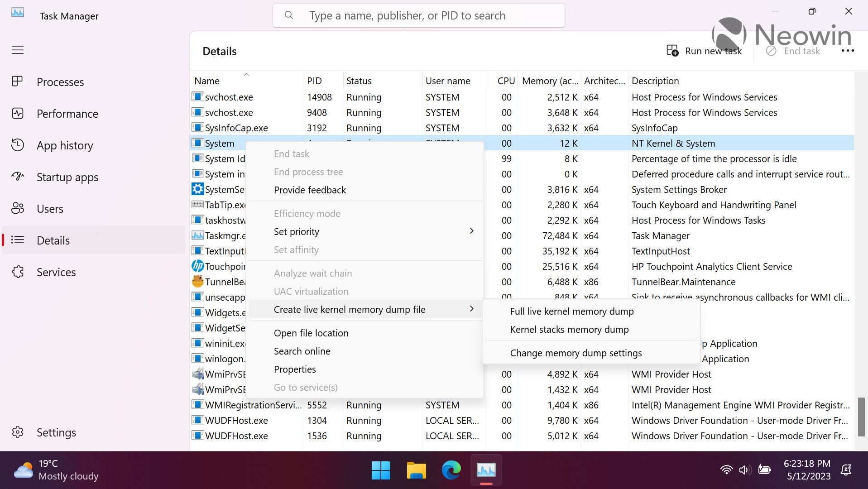
Task: Click the search magnifier icon
Action: tap(289, 15)
